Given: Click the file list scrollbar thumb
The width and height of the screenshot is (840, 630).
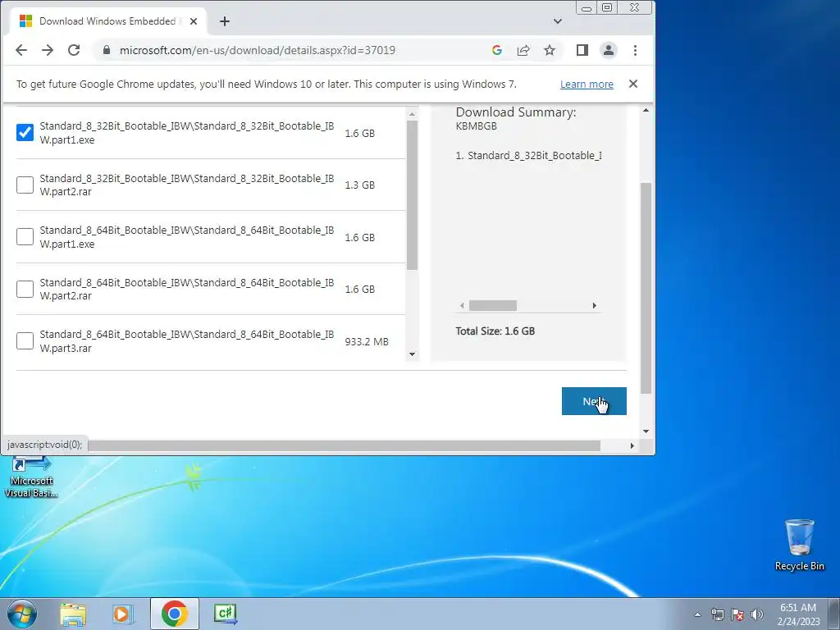Looking at the screenshot, I should click(412, 195).
